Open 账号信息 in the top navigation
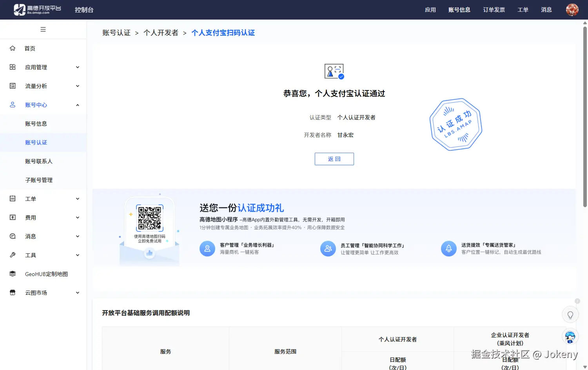 [x=459, y=10]
